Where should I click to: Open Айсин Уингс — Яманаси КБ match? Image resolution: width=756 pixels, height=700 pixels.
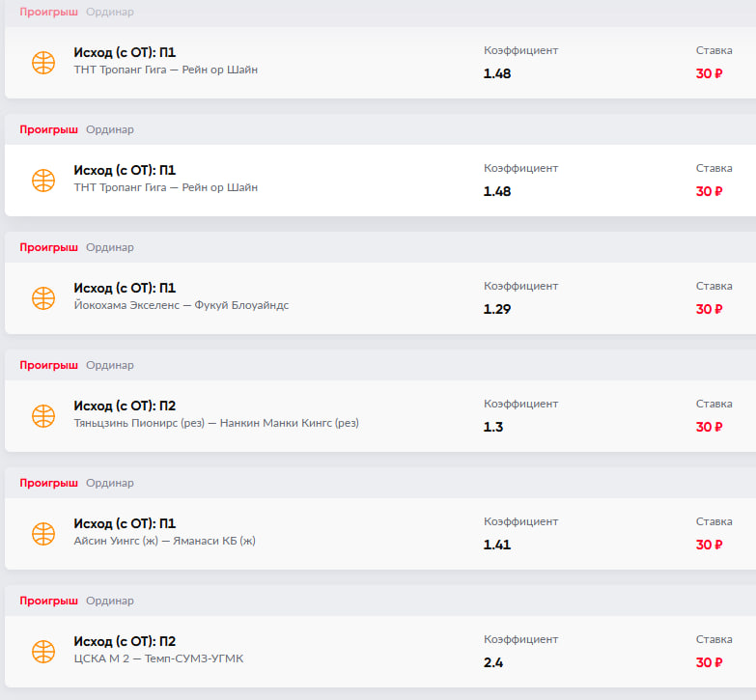click(164, 541)
